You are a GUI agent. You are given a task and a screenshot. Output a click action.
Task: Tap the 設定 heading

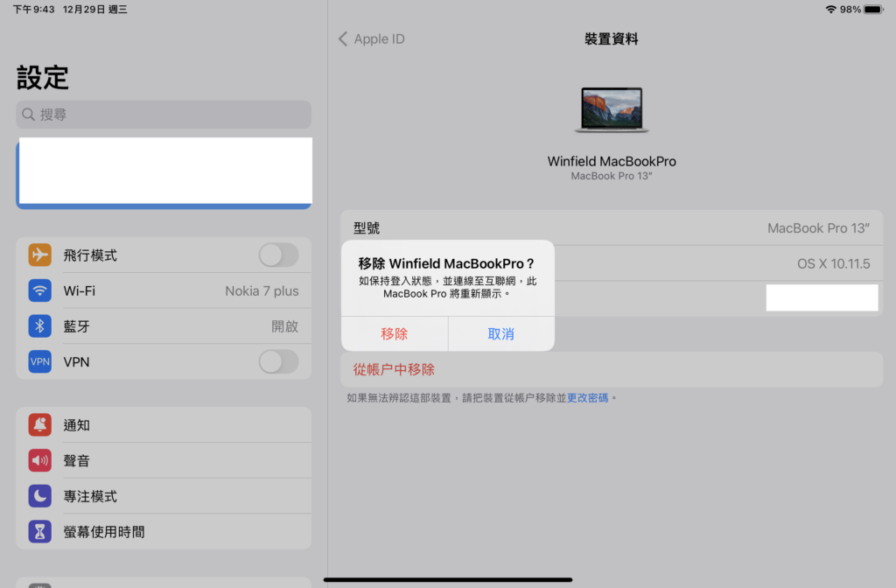click(x=43, y=77)
